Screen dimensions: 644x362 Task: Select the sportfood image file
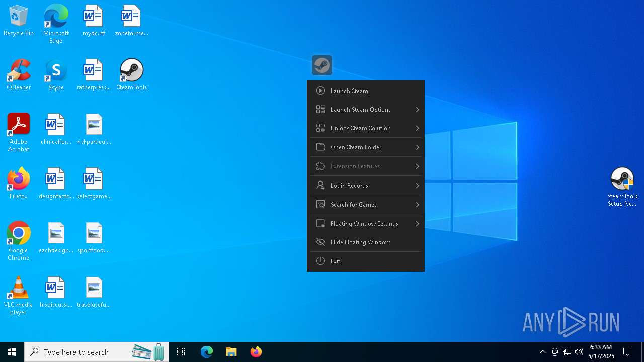94,237
